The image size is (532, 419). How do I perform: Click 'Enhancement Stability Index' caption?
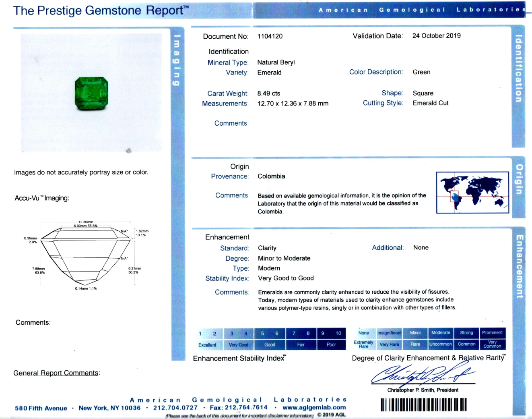click(240, 358)
